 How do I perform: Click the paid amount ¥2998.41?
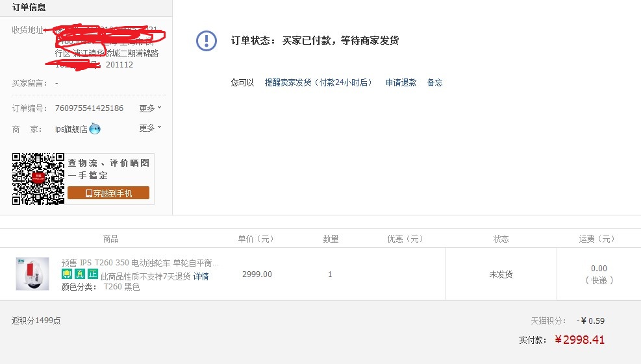[x=579, y=339]
